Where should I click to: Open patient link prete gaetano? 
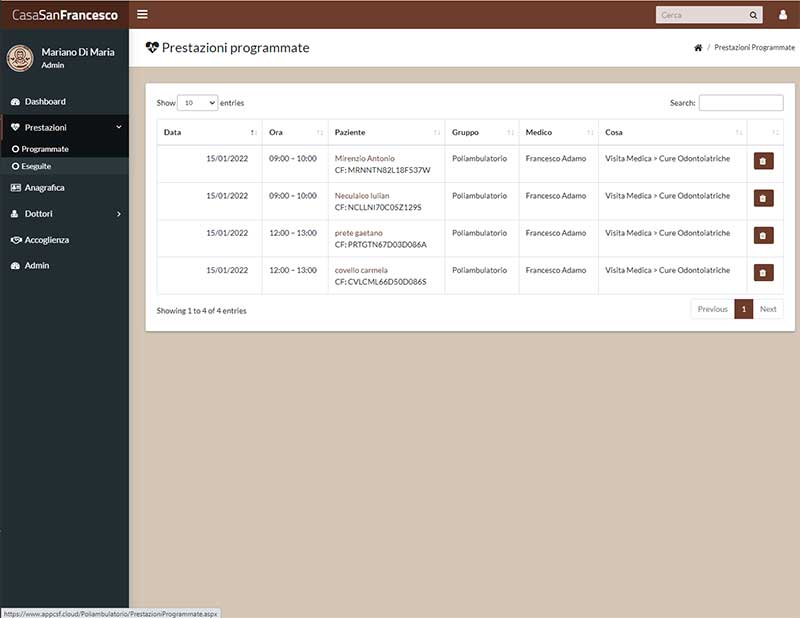click(359, 233)
